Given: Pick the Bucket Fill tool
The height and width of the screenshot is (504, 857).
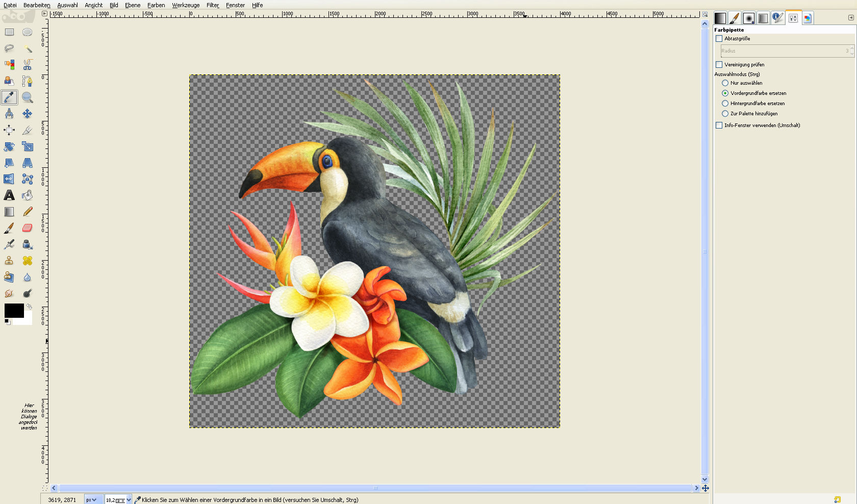Looking at the screenshot, I should 28,195.
